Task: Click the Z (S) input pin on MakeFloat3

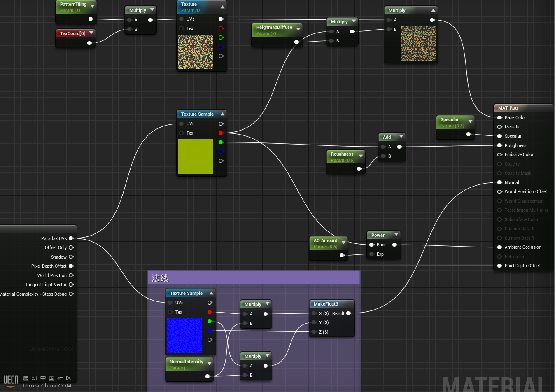Action: click(x=314, y=332)
